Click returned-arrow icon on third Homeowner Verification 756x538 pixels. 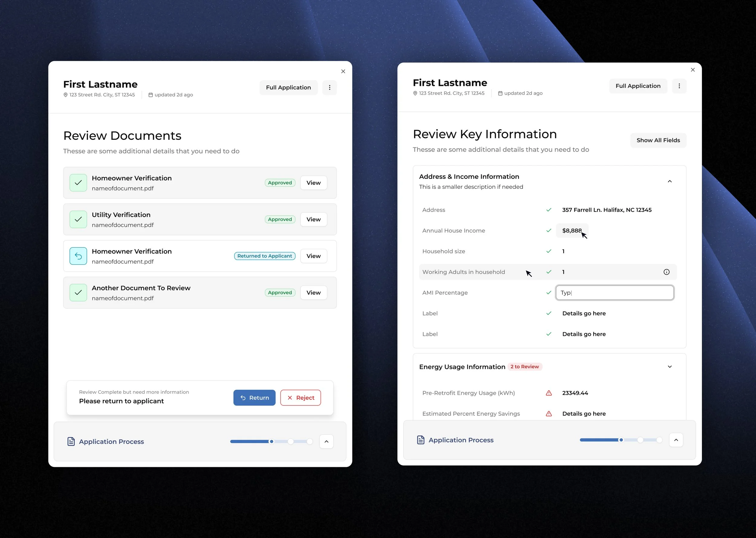pyautogui.click(x=78, y=256)
